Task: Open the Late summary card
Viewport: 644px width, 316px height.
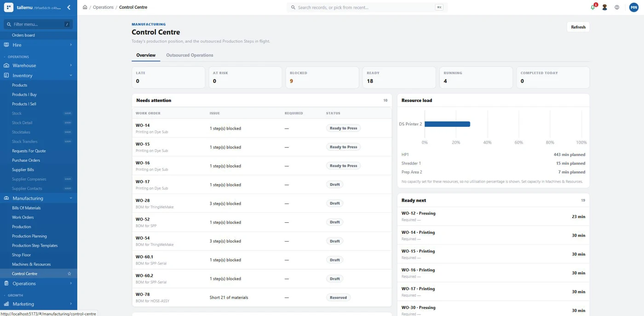Action: click(x=168, y=77)
